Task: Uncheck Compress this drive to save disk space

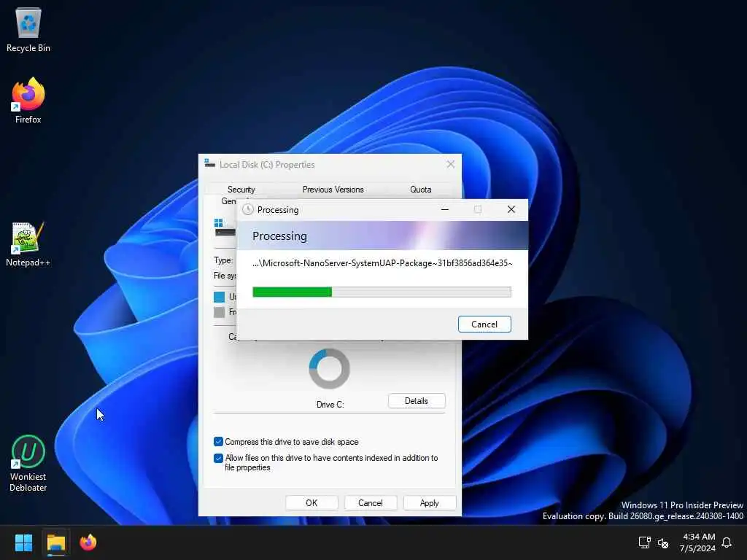Action: [x=218, y=442]
